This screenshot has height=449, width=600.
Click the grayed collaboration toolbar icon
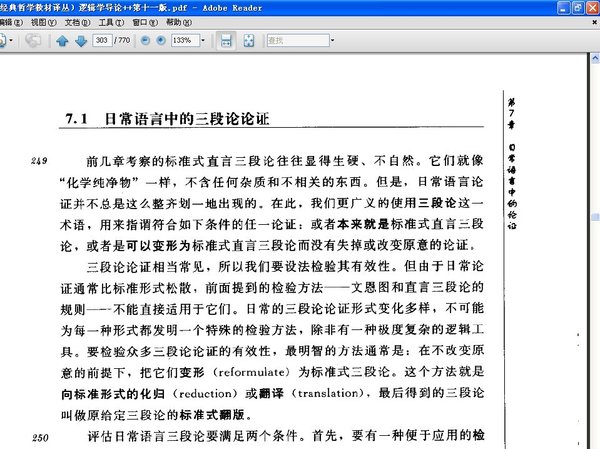[x=33, y=40]
